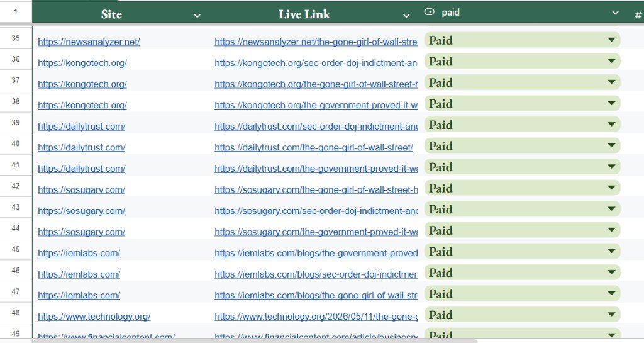Viewport: 644px width, 343px height.
Task: Expand the Paid dropdown in row 35
Action: coord(611,40)
